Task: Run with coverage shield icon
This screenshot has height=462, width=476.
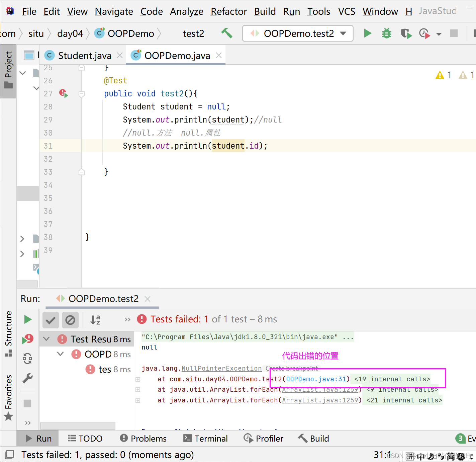Action: point(406,33)
